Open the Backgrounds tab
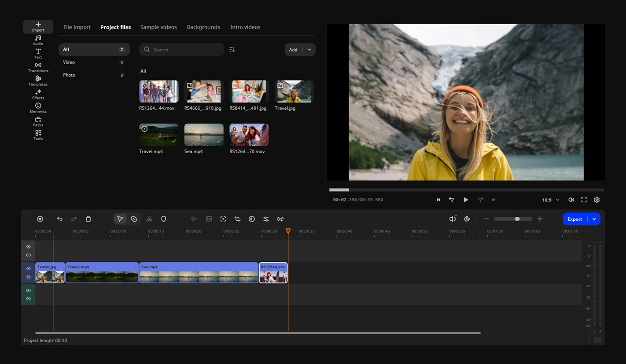Screen dimensions: 626x364 pyautogui.click(x=203, y=27)
